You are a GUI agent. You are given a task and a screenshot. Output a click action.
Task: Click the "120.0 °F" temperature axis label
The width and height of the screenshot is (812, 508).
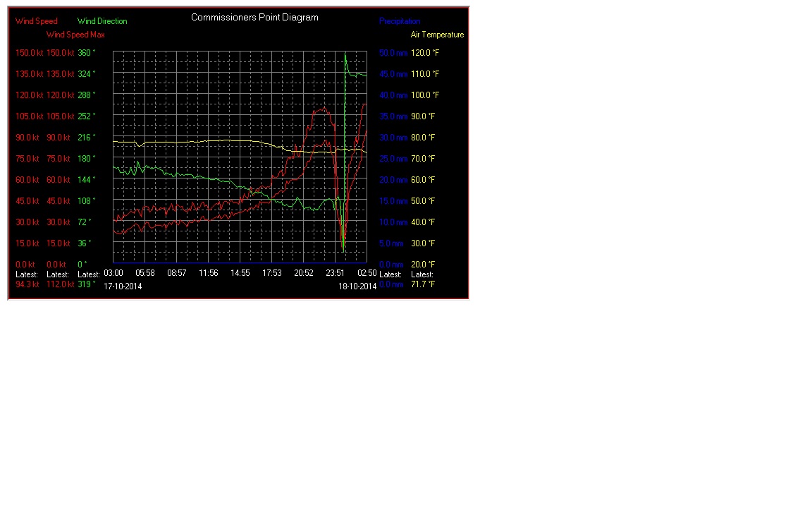424,53
